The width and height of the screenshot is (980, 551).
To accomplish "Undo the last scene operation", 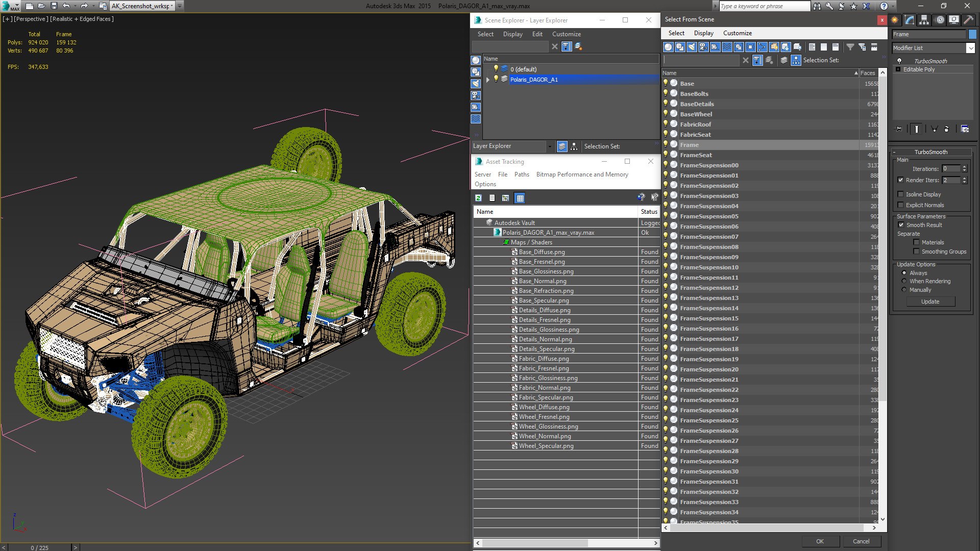I will [66, 6].
